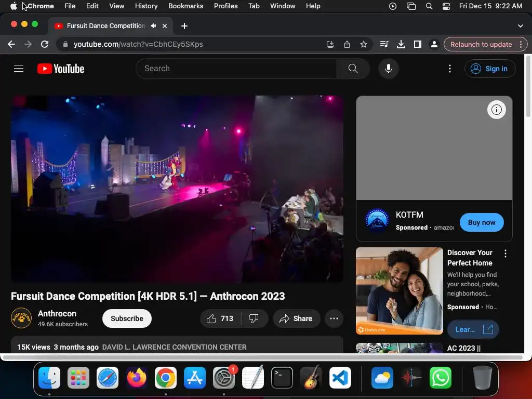Open Trash in the Dock
The height and width of the screenshot is (399, 532).
point(483,378)
